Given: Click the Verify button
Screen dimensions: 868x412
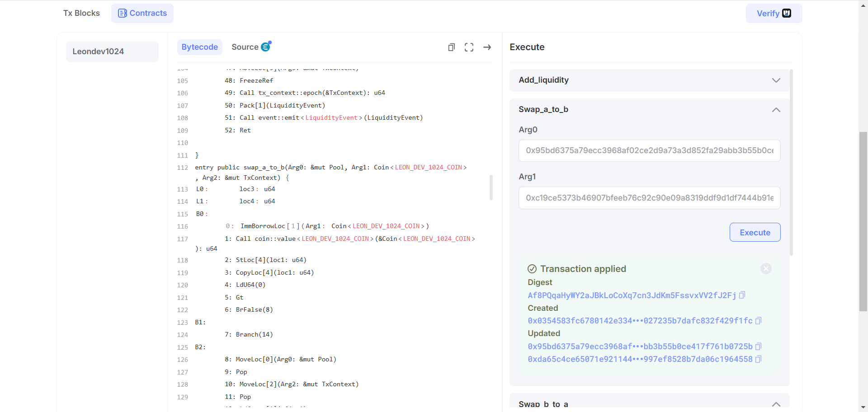Looking at the screenshot, I should pos(774,14).
